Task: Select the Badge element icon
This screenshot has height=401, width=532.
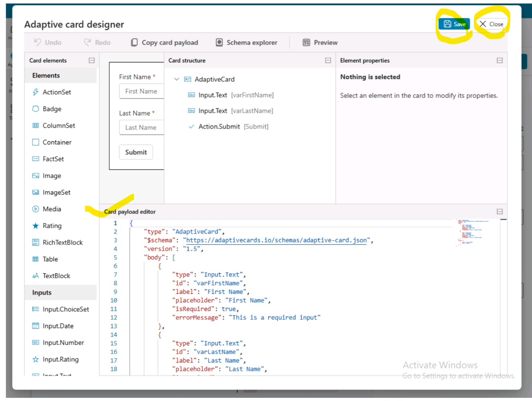Action: pos(36,109)
